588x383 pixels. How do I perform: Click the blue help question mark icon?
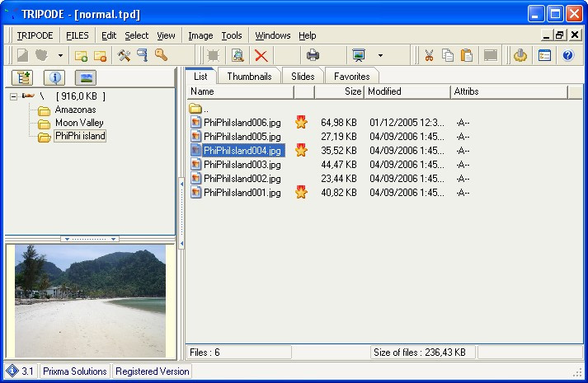[x=567, y=56]
